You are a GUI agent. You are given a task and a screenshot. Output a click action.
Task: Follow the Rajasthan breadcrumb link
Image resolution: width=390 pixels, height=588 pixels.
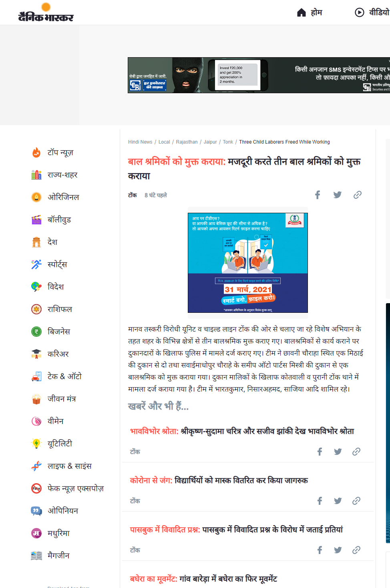[187, 142]
